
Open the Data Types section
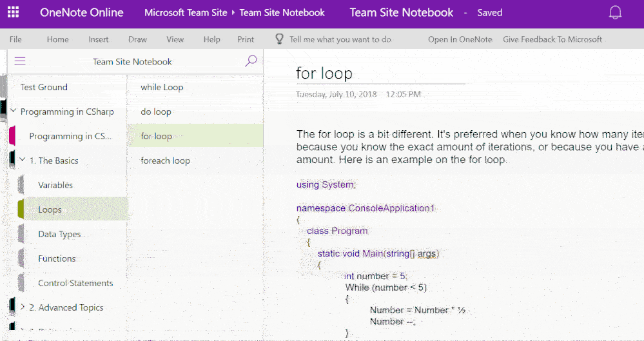point(59,234)
